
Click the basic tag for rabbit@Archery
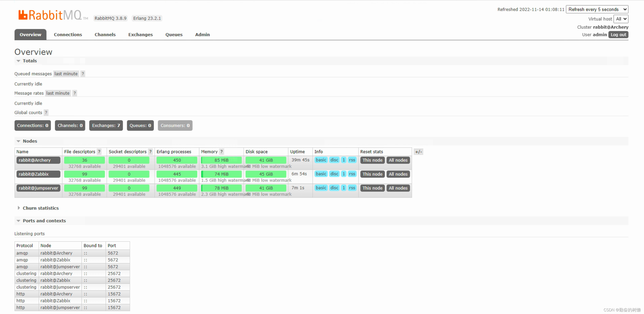[x=321, y=160]
